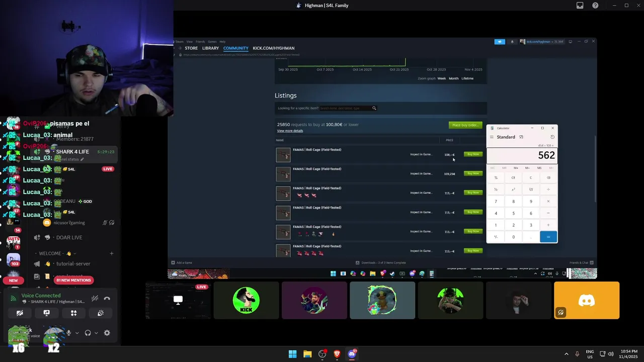Viewport: 644px width, 362px height.
Task: Toggle Calculator keep on top icon
Action: [x=521, y=137]
